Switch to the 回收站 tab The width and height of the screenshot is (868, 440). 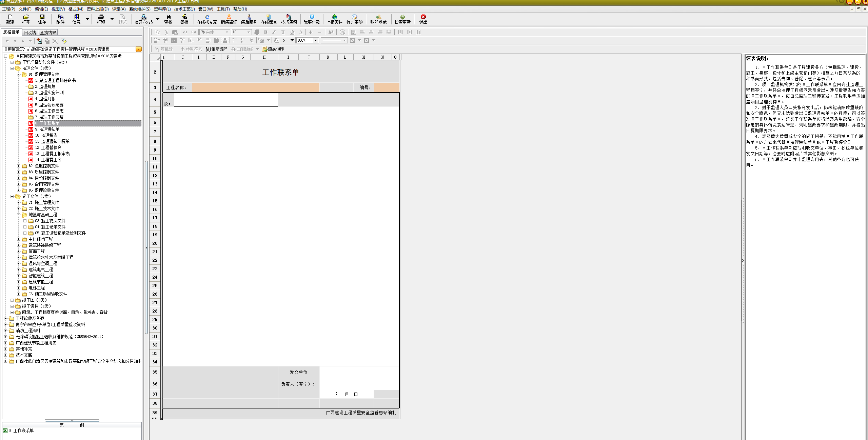[30, 33]
